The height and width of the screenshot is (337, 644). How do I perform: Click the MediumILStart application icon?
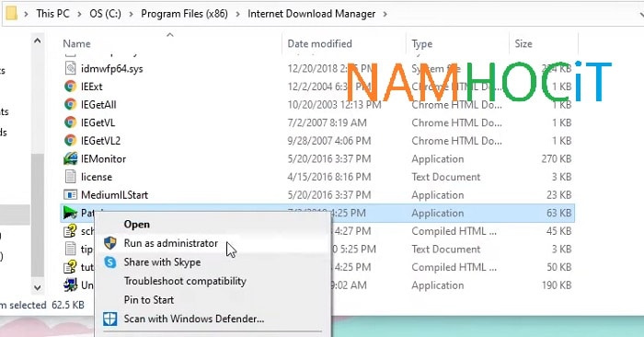click(70, 195)
